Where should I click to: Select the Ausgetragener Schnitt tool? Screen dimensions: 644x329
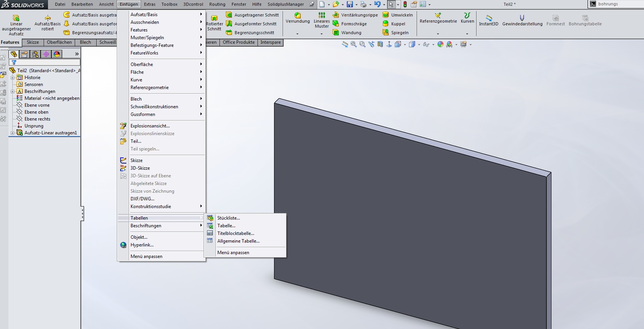[253, 15]
